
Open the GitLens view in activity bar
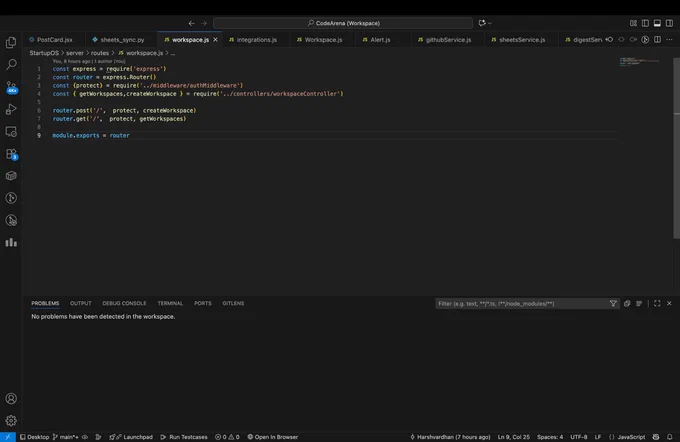pyautogui.click(x=11, y=198)
